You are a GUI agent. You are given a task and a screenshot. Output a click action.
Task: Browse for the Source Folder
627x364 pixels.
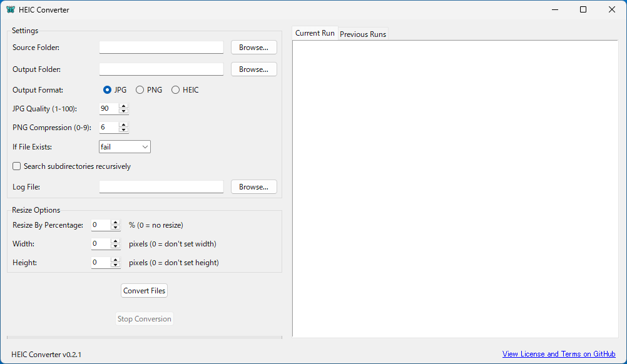click(253, 48)
